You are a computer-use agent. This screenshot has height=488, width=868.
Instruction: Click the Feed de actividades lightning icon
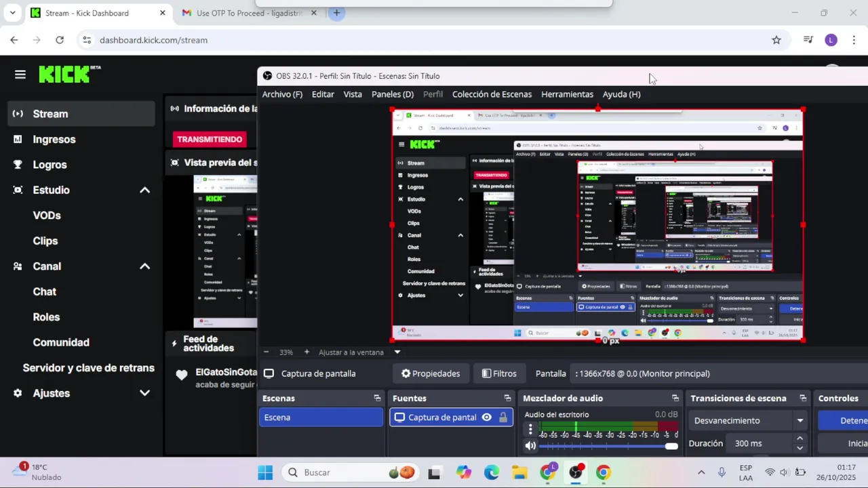174,344
